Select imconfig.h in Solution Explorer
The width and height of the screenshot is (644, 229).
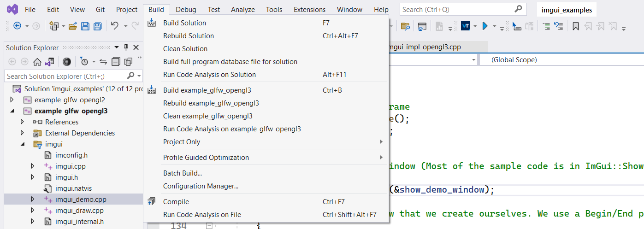[x=71, y=155]
